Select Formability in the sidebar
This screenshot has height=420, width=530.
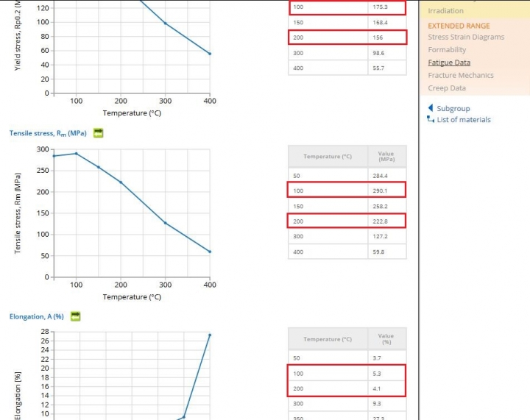(x=447, y=49)
